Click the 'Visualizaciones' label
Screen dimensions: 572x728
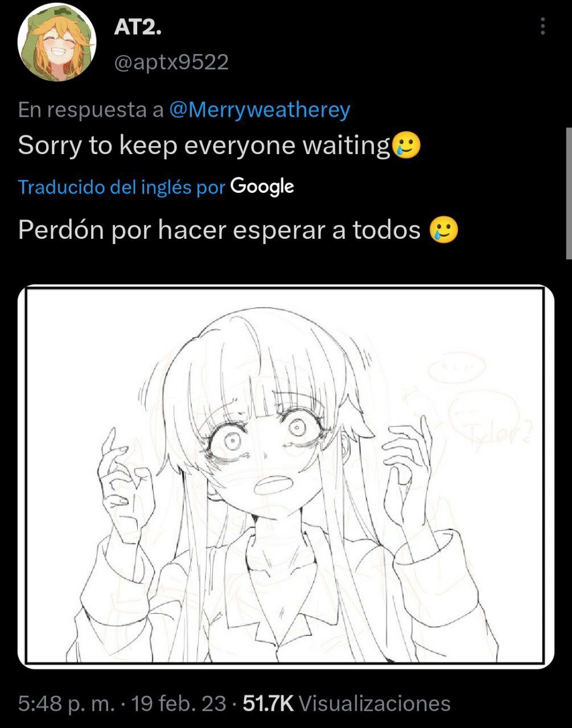coord(375,704)
